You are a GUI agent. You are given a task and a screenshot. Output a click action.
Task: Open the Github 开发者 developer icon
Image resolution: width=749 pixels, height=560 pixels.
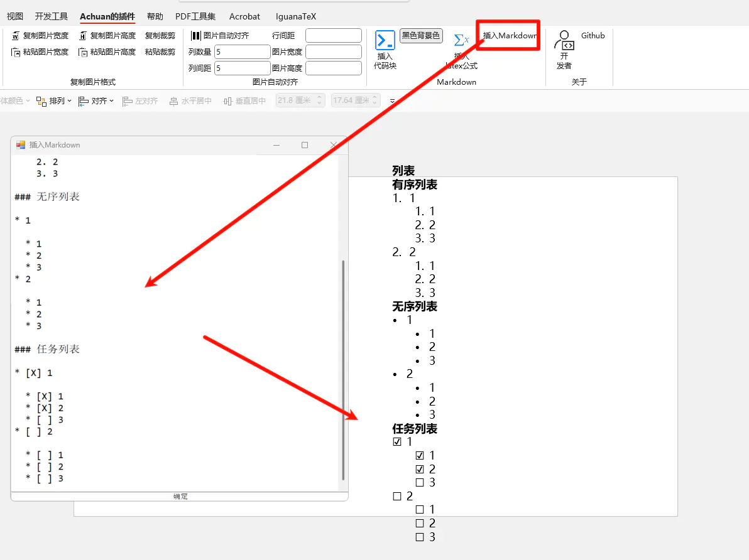click(564, 44)
